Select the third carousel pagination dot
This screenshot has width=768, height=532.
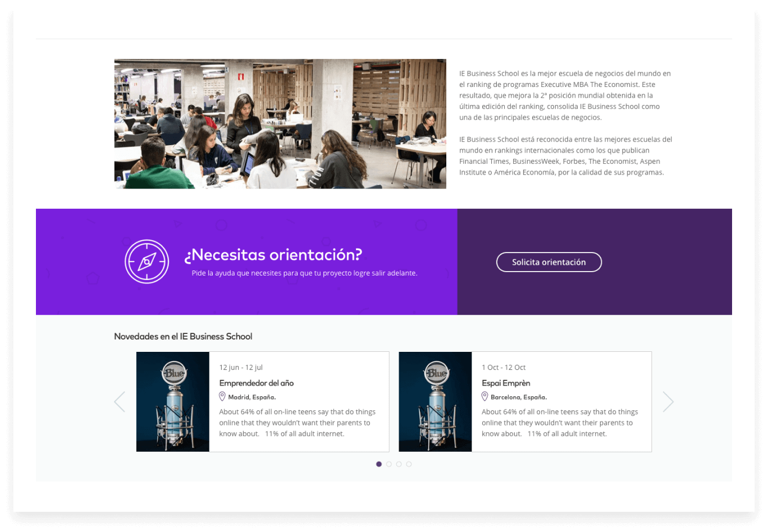[x=399, y=464]
